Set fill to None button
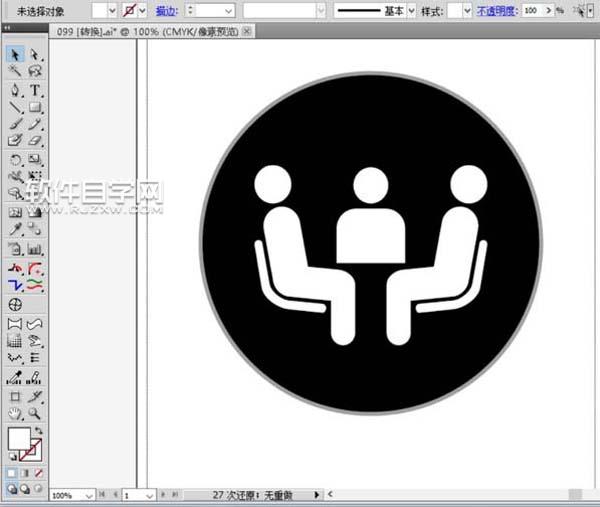The width and height of the screenshot is (600, 507). 38,473
